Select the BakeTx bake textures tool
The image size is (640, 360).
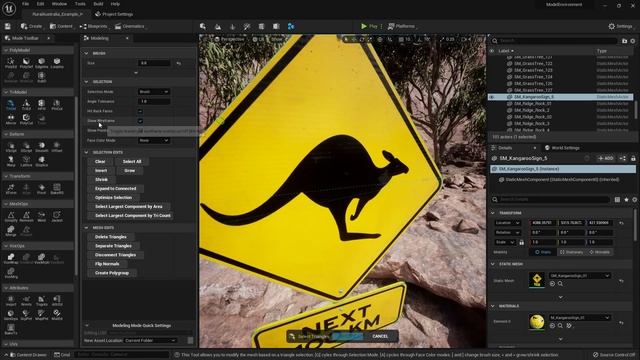[x=11, y=329]
